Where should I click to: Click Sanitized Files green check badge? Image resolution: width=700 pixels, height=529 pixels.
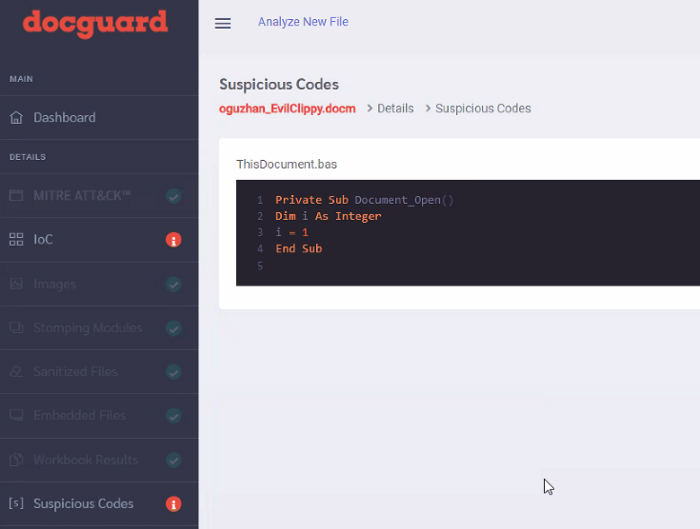tap(174, 372)
